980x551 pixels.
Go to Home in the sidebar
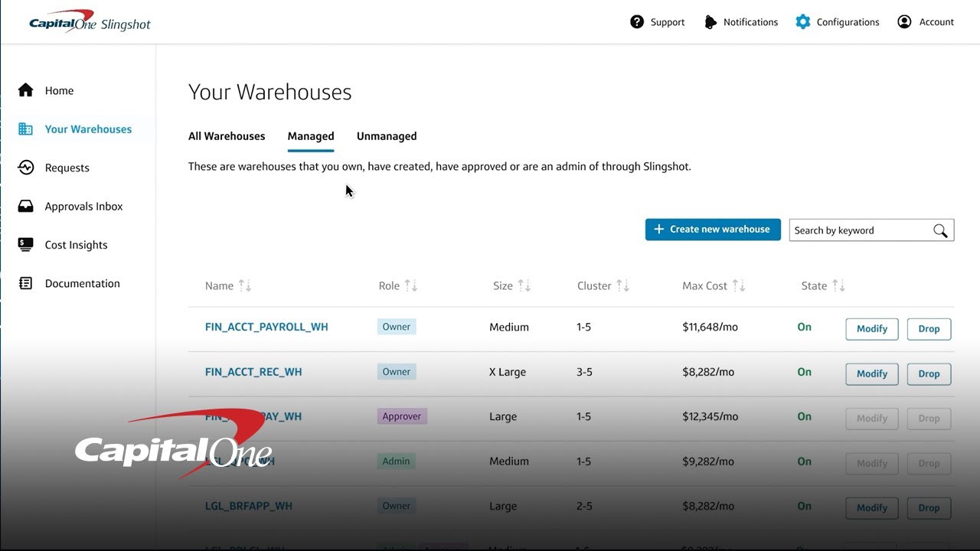tap(59, 90)
